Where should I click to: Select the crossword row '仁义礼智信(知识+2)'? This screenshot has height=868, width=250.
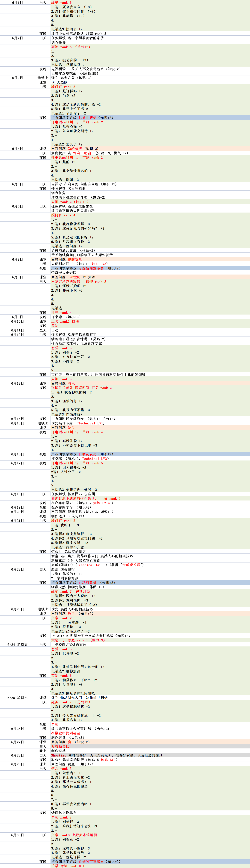coord(150,118)
